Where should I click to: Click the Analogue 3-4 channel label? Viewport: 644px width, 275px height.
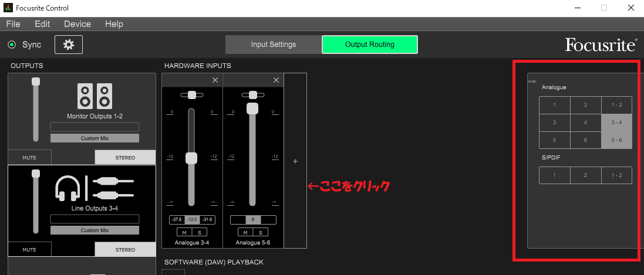click(192, 243)
